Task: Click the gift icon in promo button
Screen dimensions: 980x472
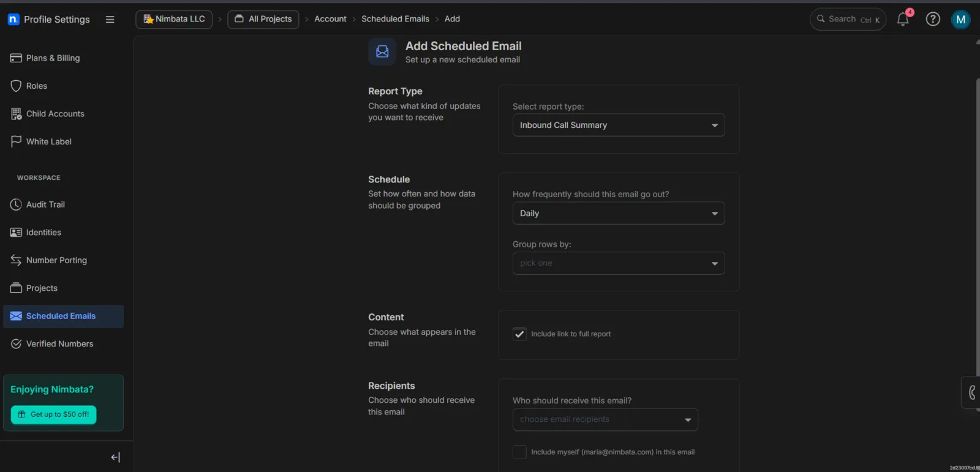Action: click(21, 414)
